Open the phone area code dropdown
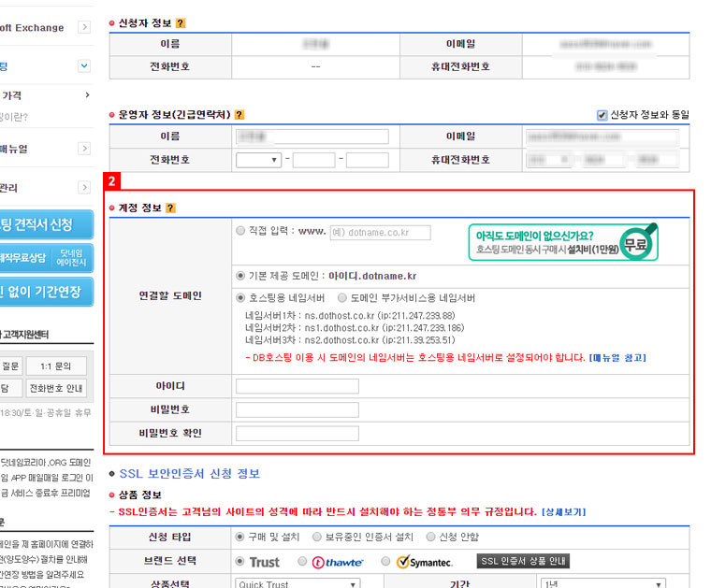This screenshot has height=588, width=711. pyautogui.click(x=259, y=160)
